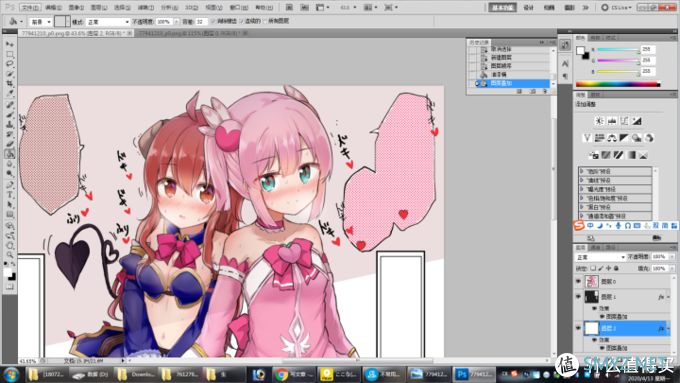Click delete state trash icon in History
This screenshot has height=383, width=680.
(545, 92)
